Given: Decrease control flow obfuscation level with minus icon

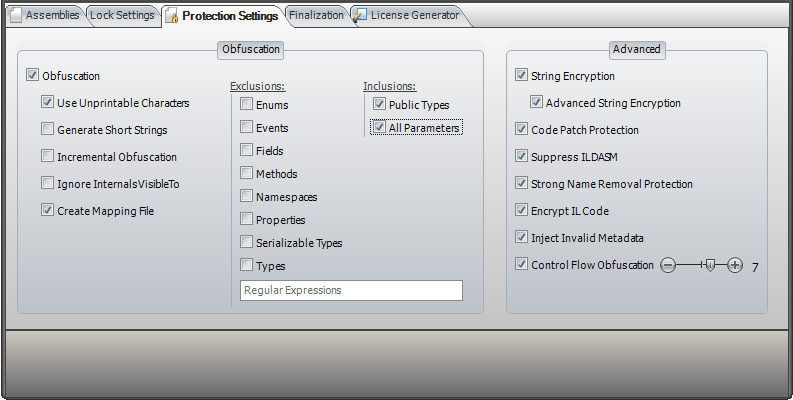Looking at the screenshot, I should [668, 265].
